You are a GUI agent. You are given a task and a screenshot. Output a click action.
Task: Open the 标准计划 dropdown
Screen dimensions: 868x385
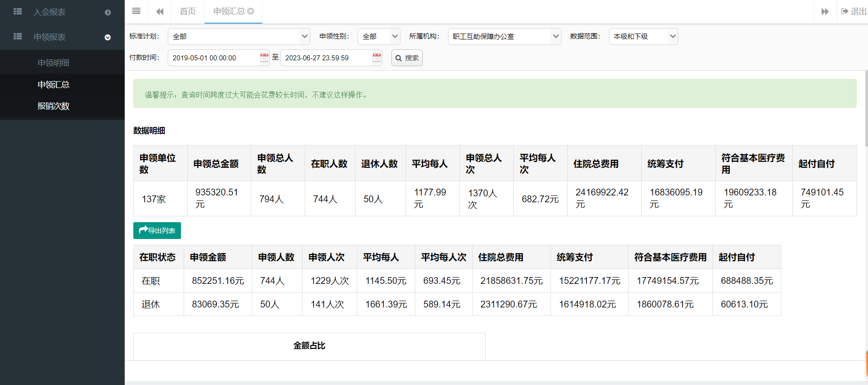pos(239,36)
